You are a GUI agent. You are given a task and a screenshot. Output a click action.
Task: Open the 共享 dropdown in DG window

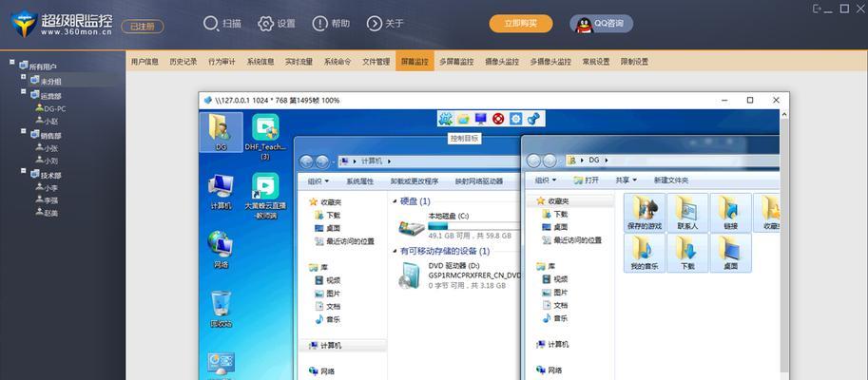click(627, 180)
